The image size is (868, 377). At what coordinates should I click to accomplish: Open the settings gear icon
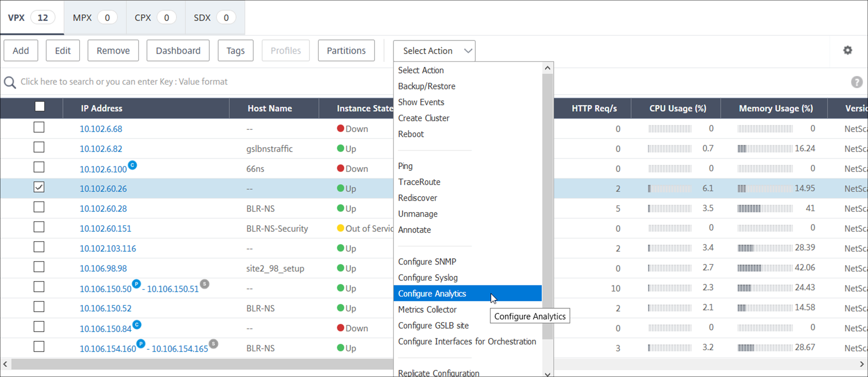click(847, 51)
